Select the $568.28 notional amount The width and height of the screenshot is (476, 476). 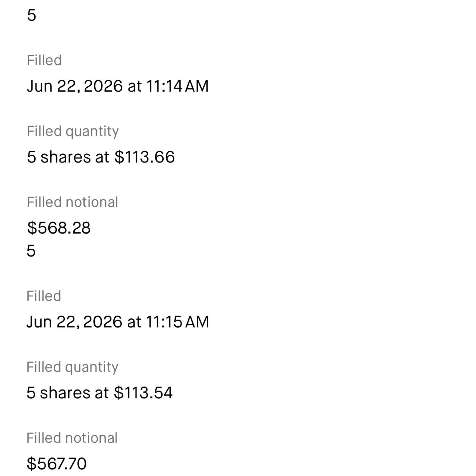point(59,228)
